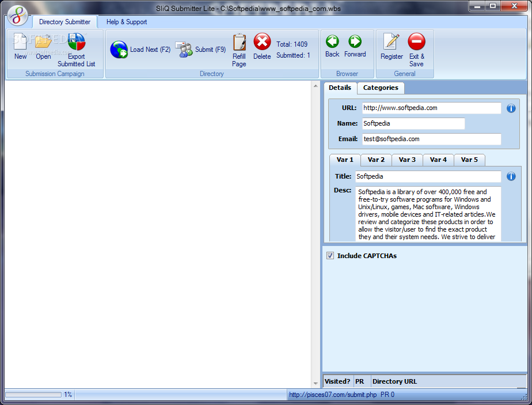This screenshot has width=532, height=405.
Task: Click the info icon beside the Title field
Action: 511,176
